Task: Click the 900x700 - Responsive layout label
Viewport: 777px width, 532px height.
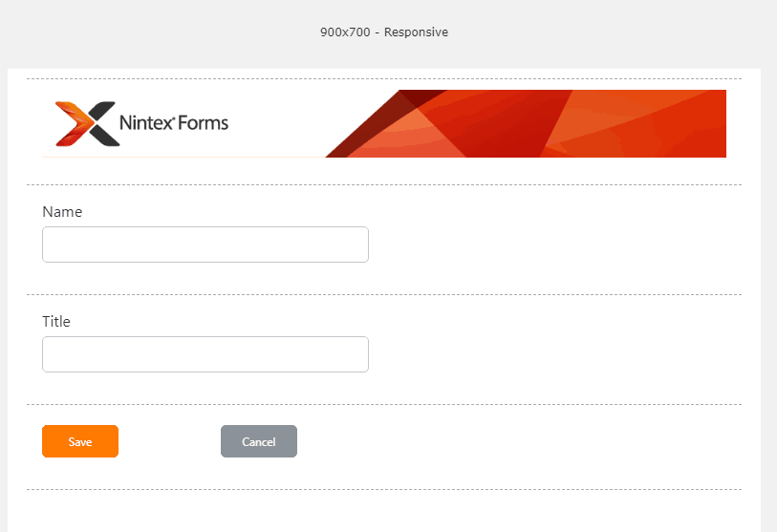Action: pos(384,32)
